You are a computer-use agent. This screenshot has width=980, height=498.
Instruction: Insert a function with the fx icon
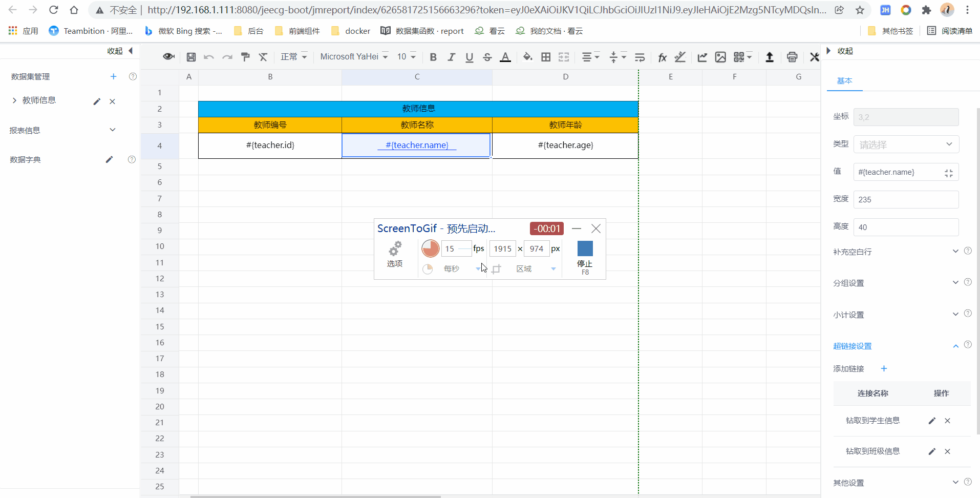click(662, 57)
